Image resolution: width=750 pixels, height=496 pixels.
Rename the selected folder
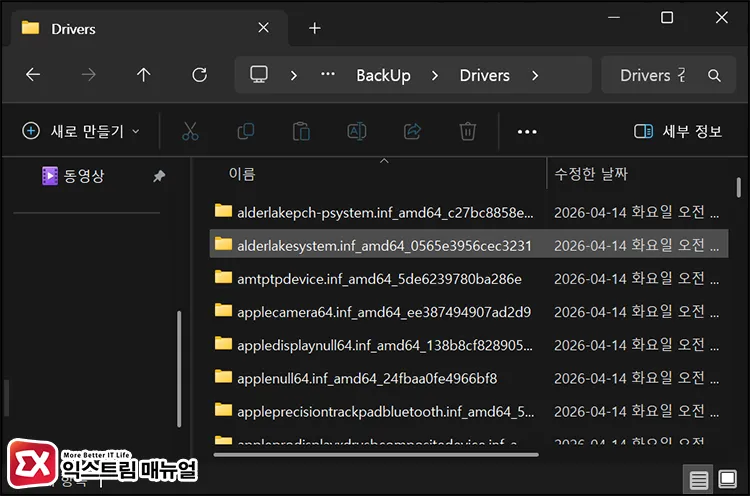[357, 131]
